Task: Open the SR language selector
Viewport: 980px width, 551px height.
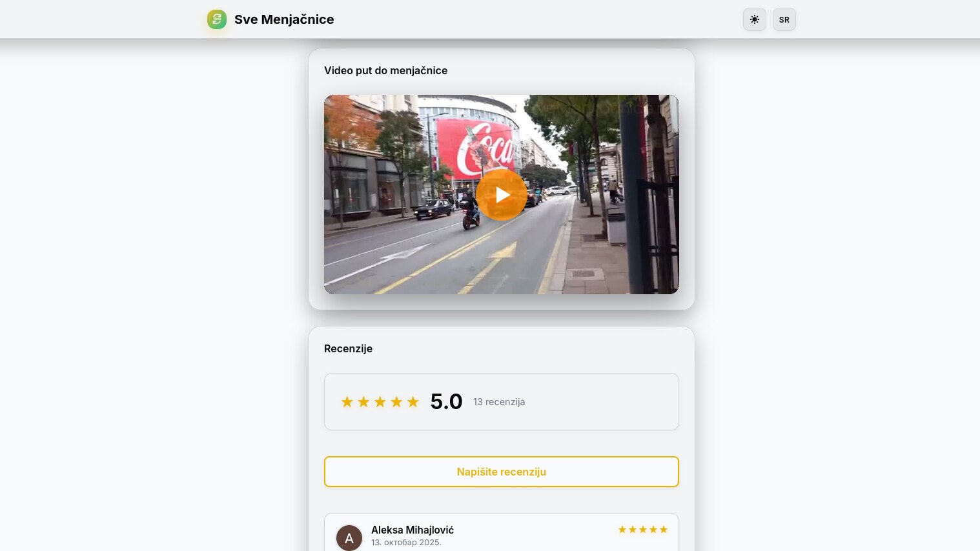Action: coord(784,19)
